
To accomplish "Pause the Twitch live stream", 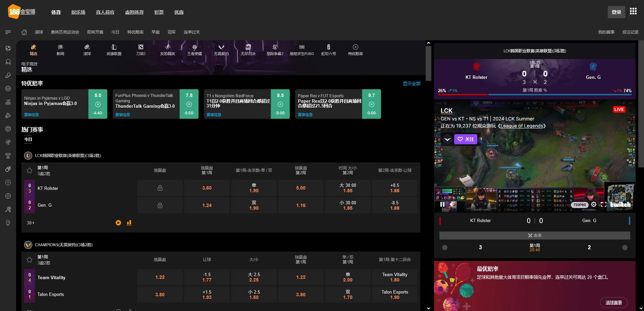I will (442, 204).
